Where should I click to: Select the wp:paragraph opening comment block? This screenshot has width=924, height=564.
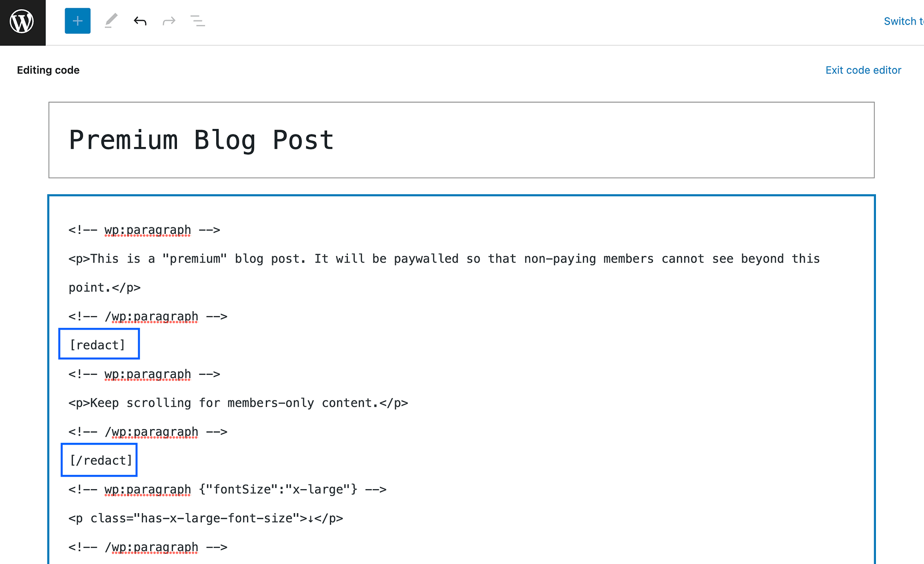tap(145, 229)
